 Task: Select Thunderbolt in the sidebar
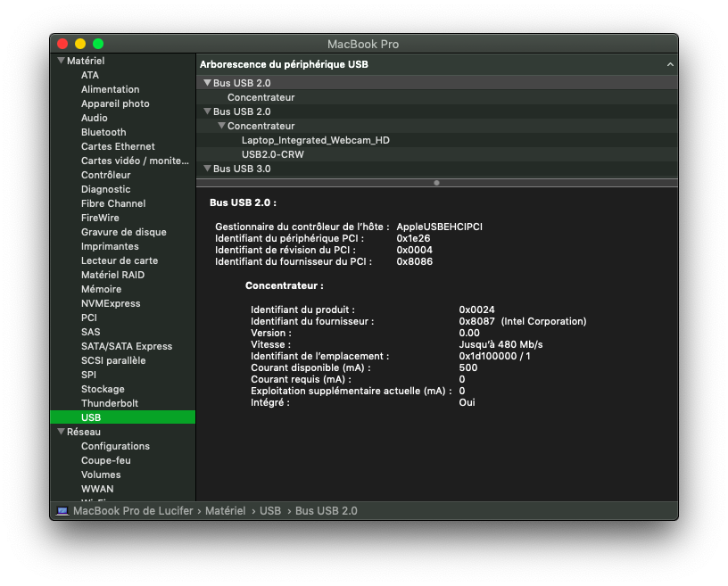pyautogui.click(x=110, y=403)
